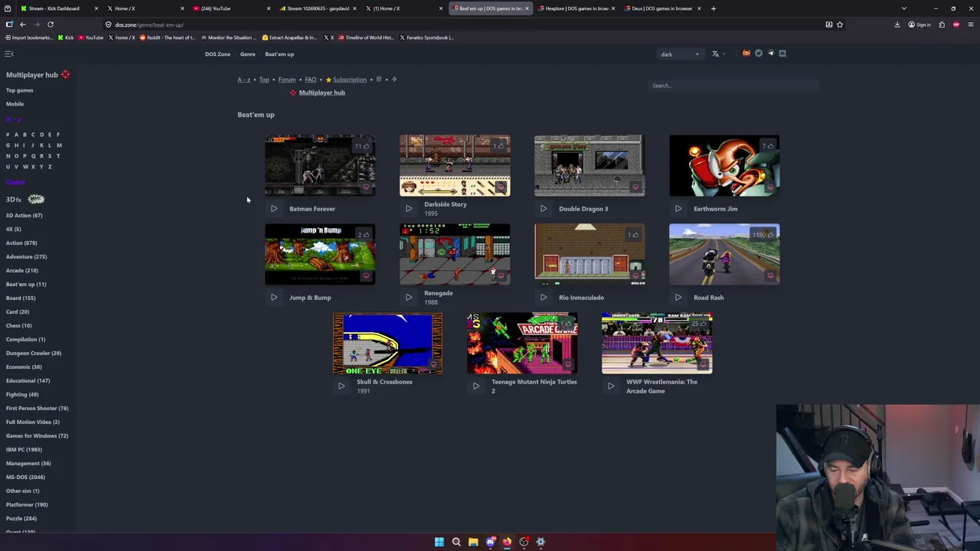Open Platformer (190) genre in sidebar
The image size is (980, 551).
coord(27,505)
